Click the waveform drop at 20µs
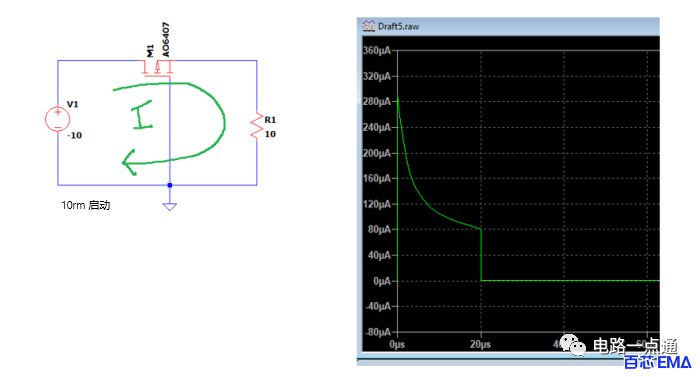Image resolution: width=700 pixels, height=377 pixels. tap(481, 255)
